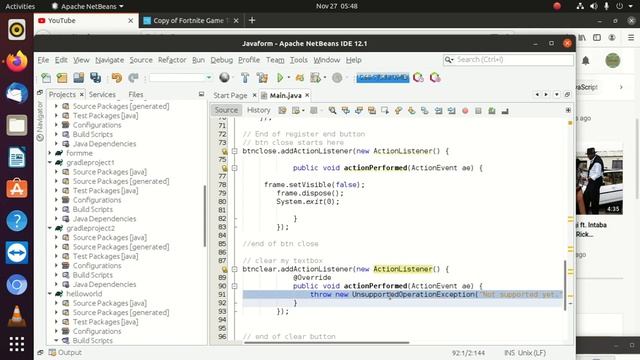Toggle rectangular selection in editor toolbar
Screen dimensions: 640x360
(384, 111)
